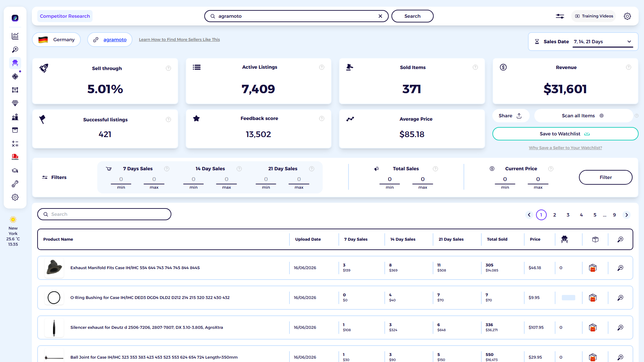The height and width of the screenshot is (362, 644).
Task: Switch to results page 2
Action: pos(554,215)
